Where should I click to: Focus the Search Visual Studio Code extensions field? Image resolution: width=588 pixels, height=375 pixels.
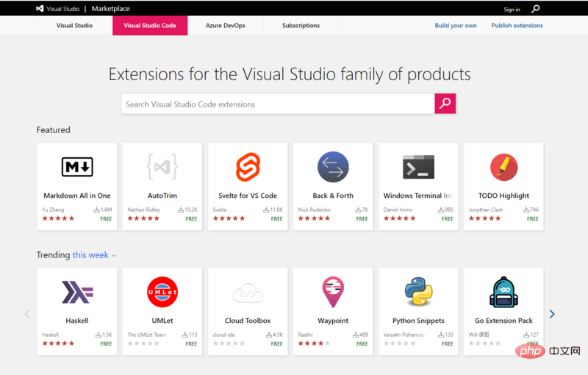(278, 104)
